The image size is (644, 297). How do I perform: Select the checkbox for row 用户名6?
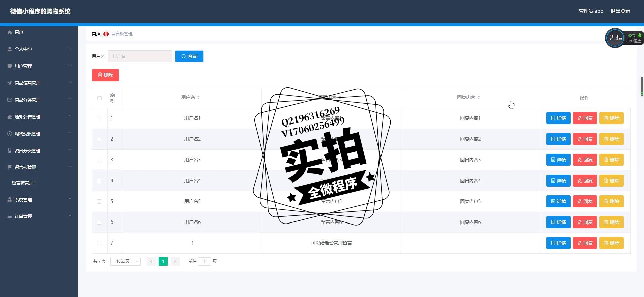(99, 222)
